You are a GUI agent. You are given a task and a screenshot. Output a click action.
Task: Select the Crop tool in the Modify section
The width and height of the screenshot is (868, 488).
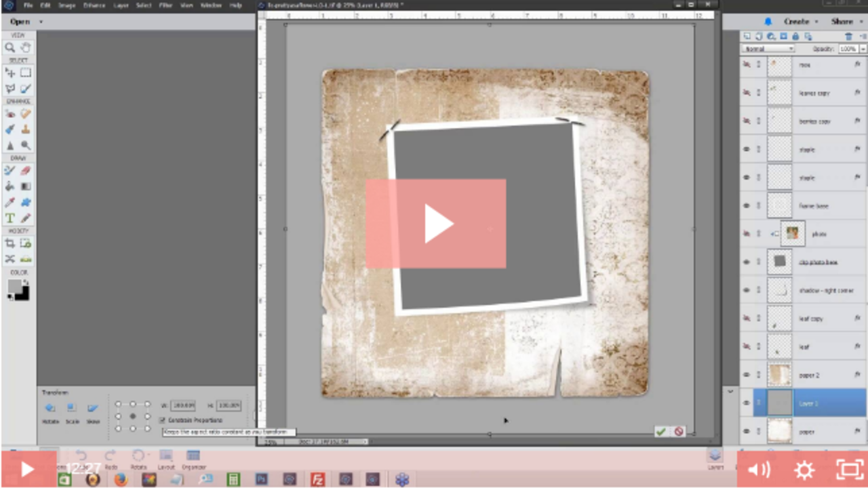(9, 243)
